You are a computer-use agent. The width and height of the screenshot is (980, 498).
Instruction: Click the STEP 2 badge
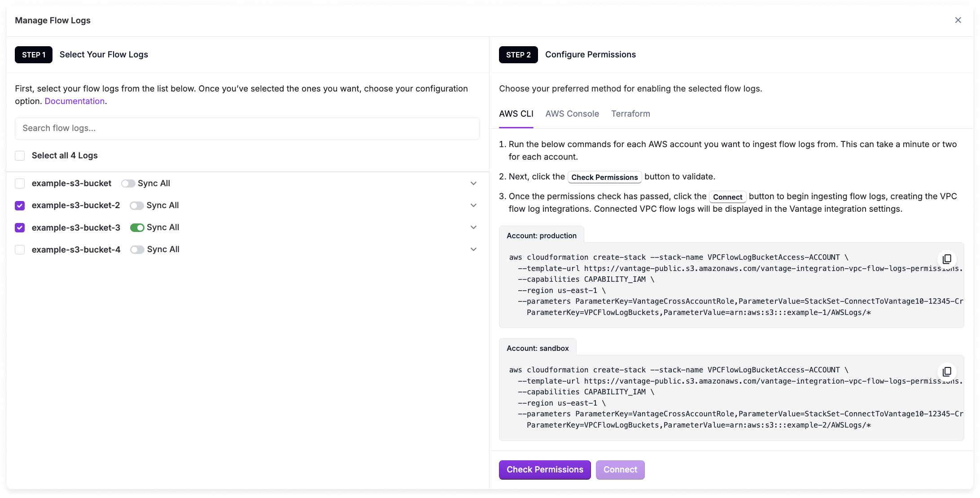coord(518,55)
